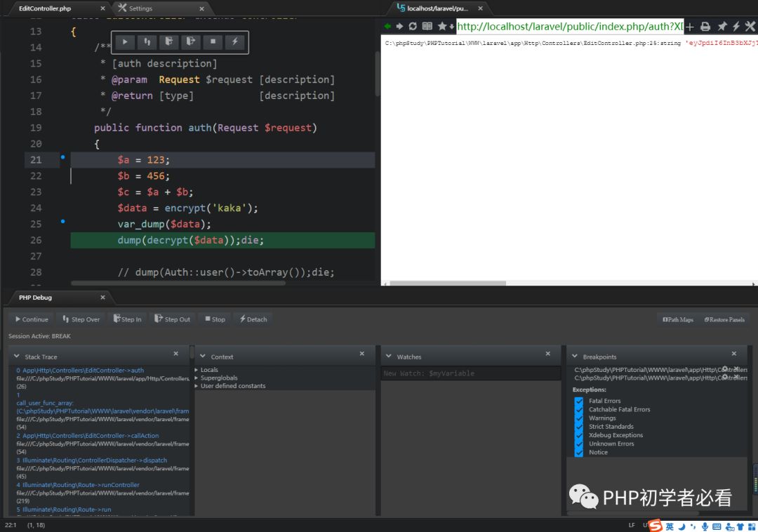Disable the Notice exception checkbox
Image resolution: width=758 pixels, height=532 pixels.
tap(579, 452)
